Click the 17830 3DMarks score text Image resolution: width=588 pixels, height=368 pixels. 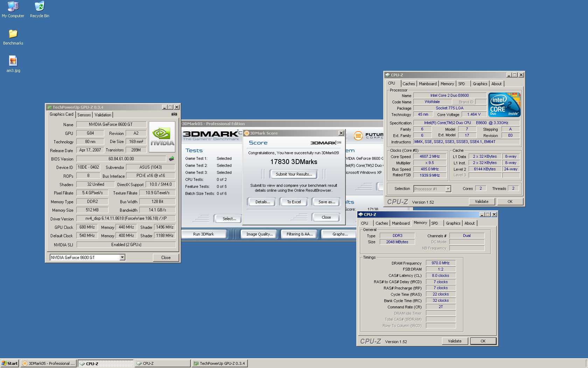[294, 162]
